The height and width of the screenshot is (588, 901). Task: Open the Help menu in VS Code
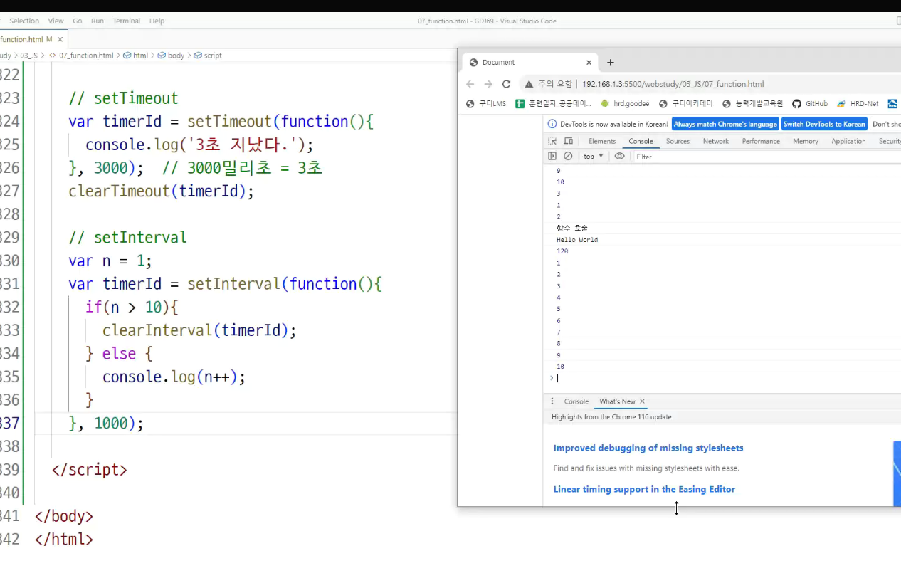click(x=157, y=21)
